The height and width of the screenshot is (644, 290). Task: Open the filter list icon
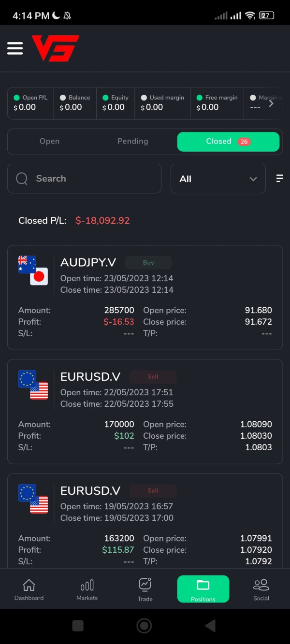pos(279,178)
